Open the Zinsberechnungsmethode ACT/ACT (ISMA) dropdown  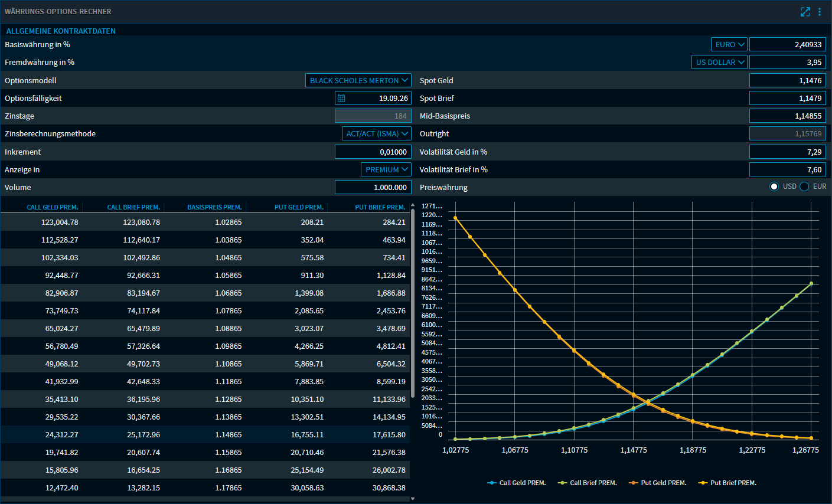pyautogui.click(x=377, y=133)
